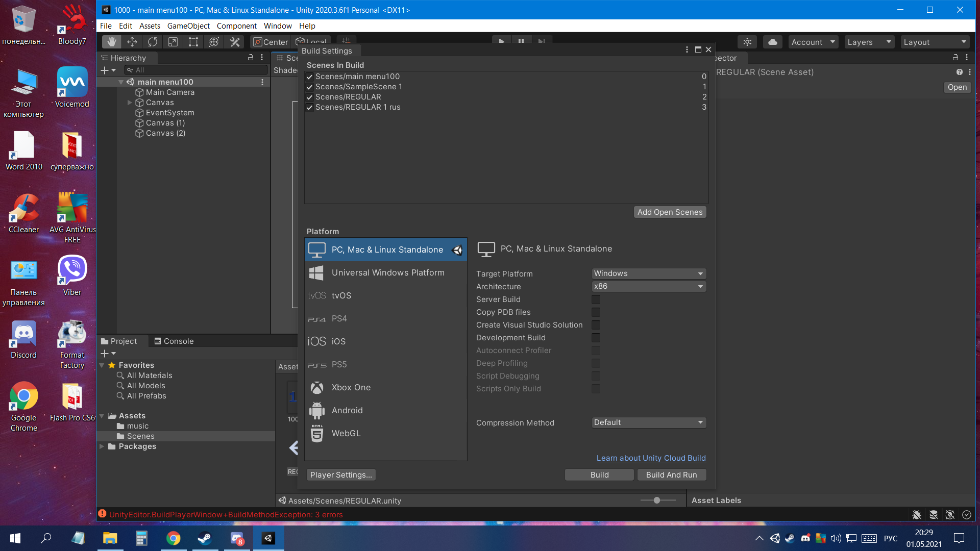Uncheck Scenes/SampleScene 1 in build
The image size is (980, 551).
click(309, 87)
